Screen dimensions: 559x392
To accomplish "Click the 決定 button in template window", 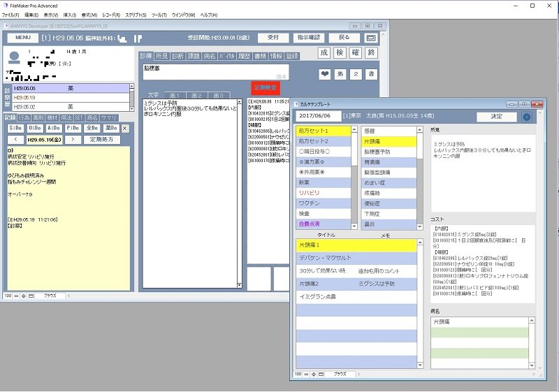I will 497,117.
